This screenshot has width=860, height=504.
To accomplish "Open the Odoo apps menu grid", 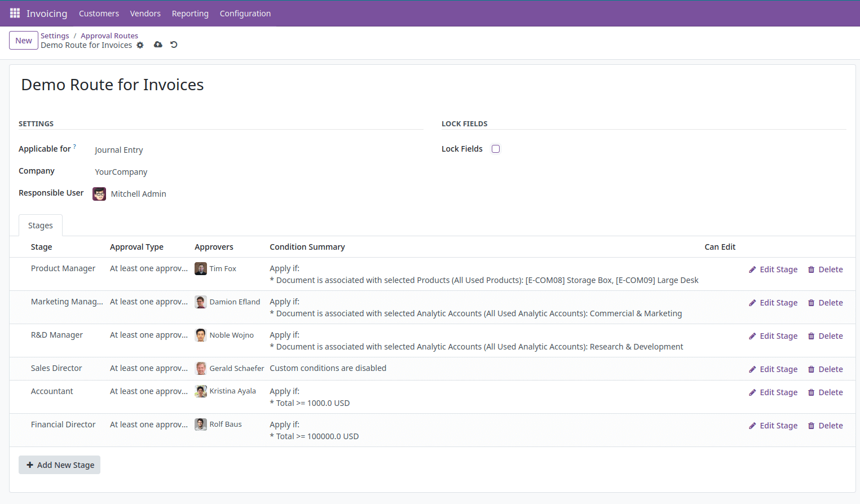I will pos(14,14).
